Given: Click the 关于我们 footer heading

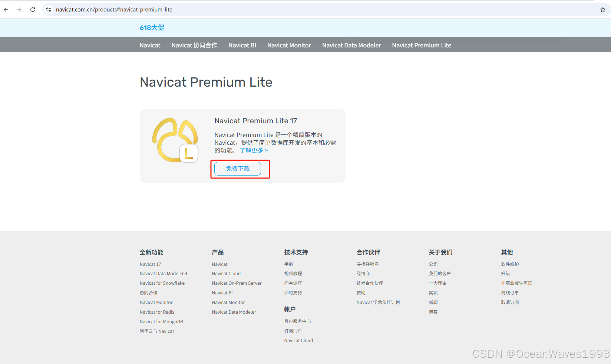Looking at the screenshot, I should point(440,252).
